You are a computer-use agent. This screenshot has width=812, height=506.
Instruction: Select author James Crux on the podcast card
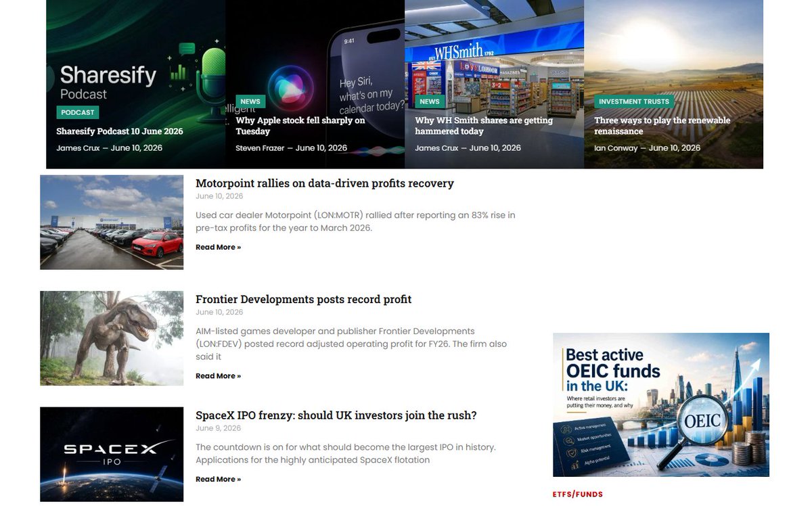click(x=78, y=147)
